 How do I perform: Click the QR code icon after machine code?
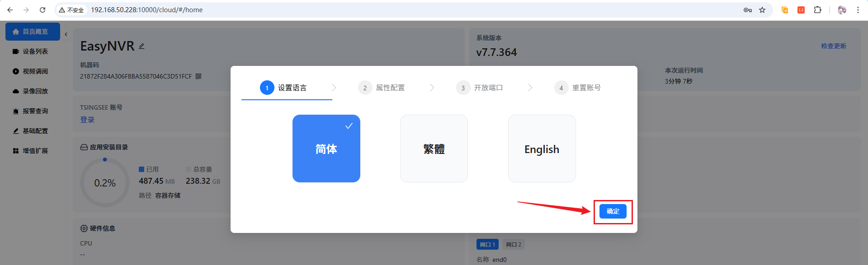pos(198,76)
